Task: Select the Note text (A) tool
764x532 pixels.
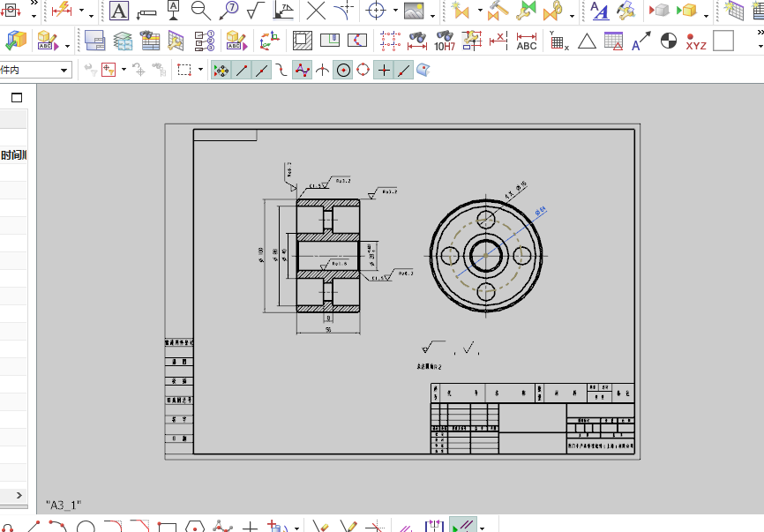Action: pos(119,11)
